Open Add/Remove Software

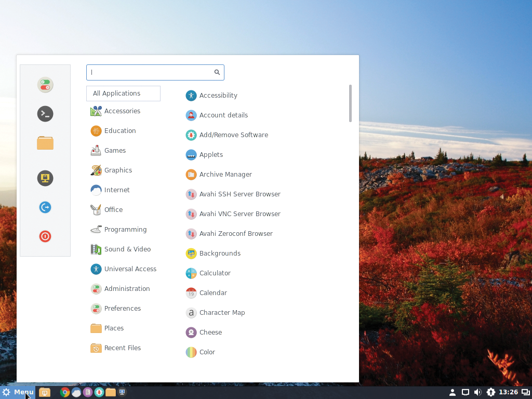(234, 135)
